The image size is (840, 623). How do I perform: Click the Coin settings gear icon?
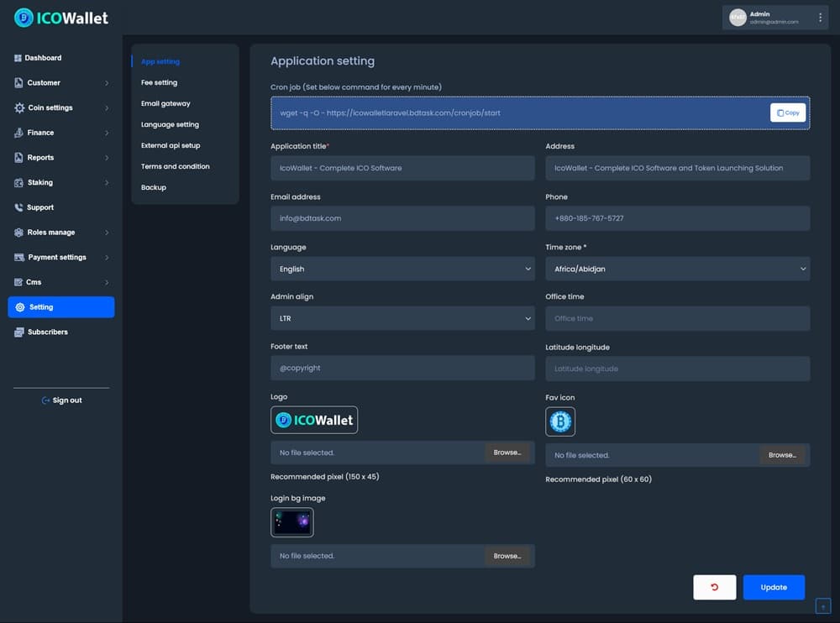19,108
